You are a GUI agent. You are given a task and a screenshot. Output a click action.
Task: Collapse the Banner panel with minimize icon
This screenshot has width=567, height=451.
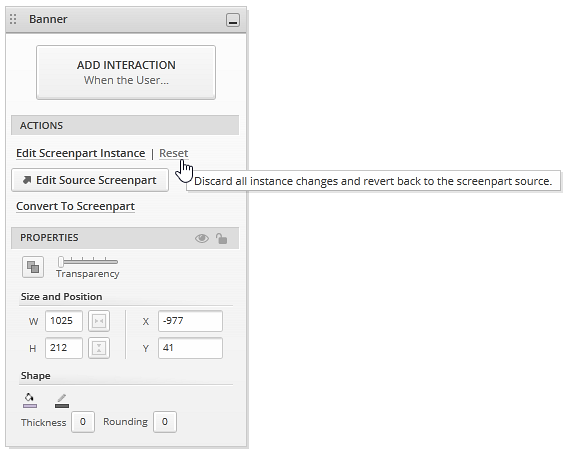pyautogui.click(x=233, y=20)
